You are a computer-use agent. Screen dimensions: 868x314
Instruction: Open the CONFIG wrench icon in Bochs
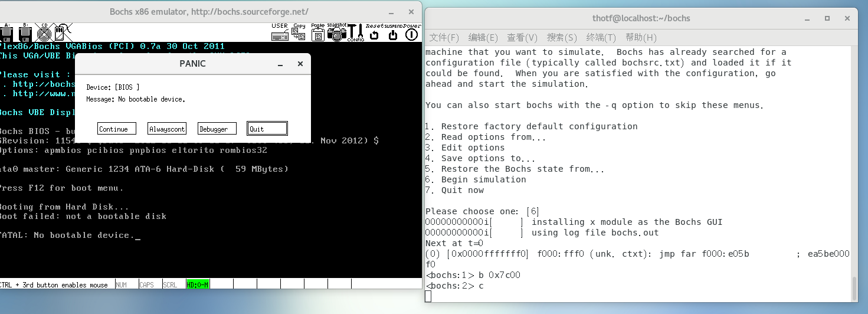pos(355,32)
